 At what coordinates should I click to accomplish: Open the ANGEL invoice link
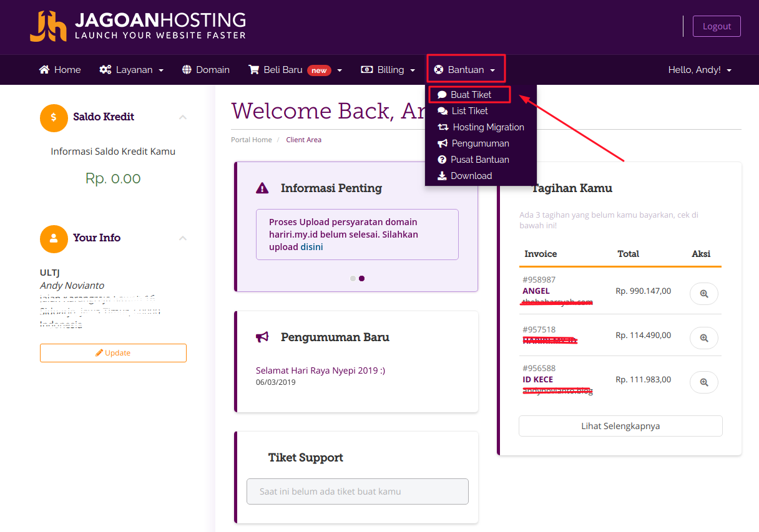pos(536,291)
